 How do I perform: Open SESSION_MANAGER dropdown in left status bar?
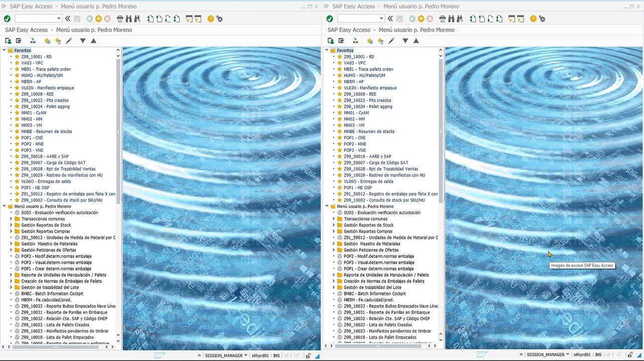tap(246, 355)
